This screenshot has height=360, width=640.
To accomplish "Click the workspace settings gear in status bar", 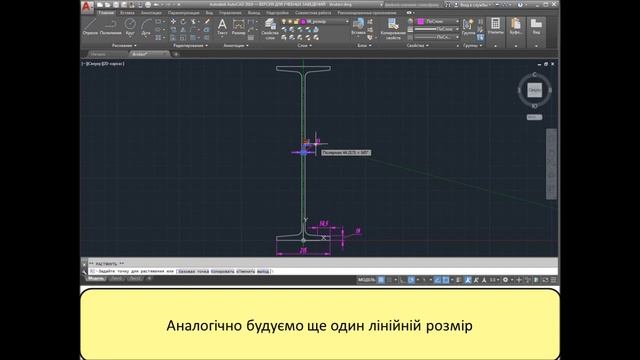I will (x=505, y=280).
